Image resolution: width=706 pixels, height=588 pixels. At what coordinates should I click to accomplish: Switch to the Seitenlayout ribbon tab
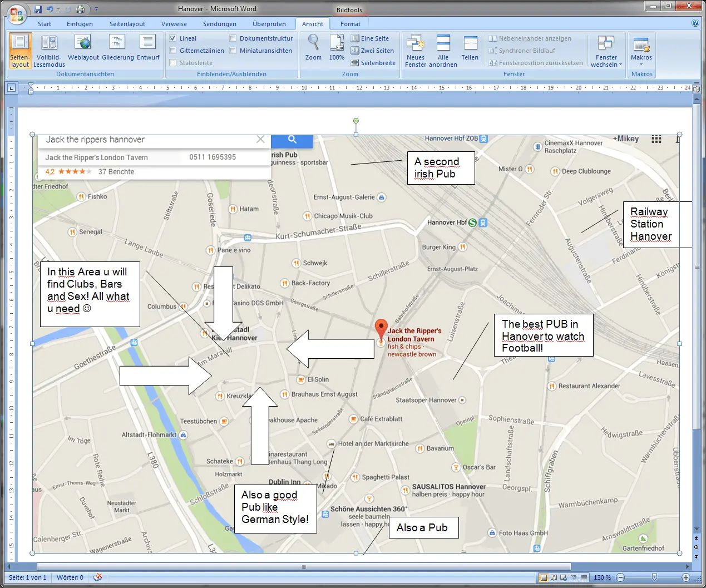[127, 24]
